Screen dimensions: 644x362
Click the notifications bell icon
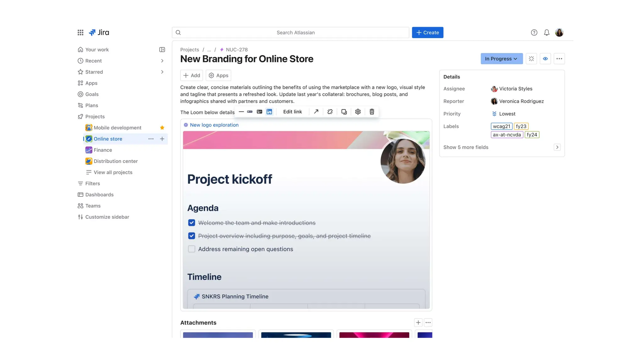coord(547,32)
